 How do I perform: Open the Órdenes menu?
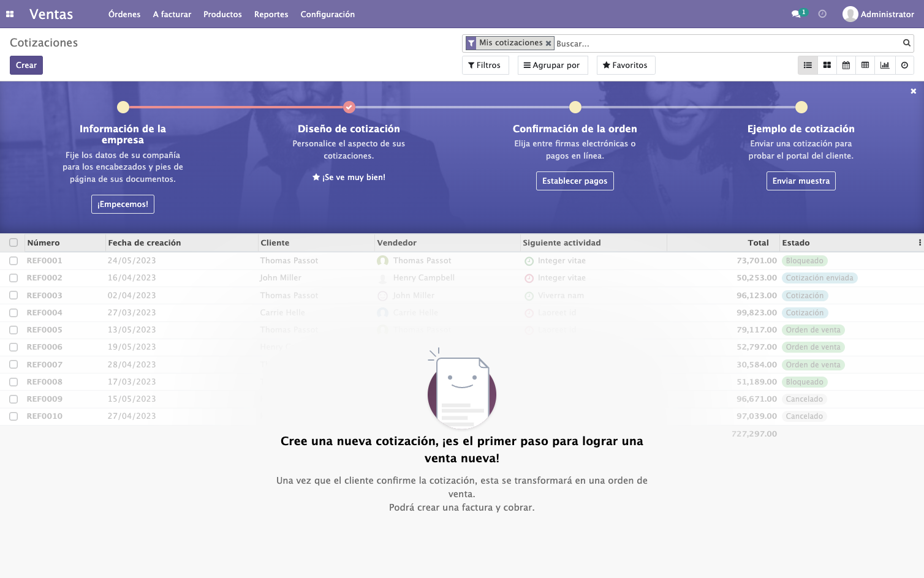(124, 14)
